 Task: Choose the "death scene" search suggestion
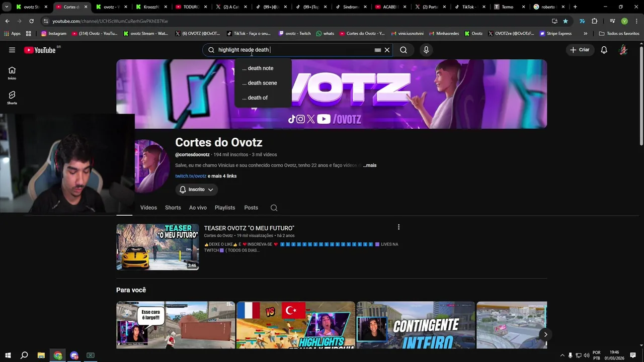(263, 83)
